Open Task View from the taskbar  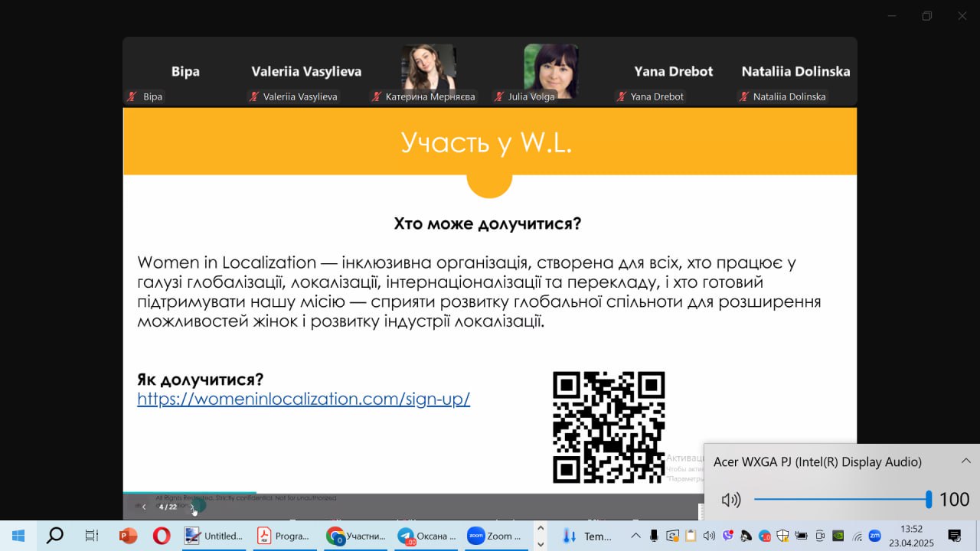[x=92, y=536]
